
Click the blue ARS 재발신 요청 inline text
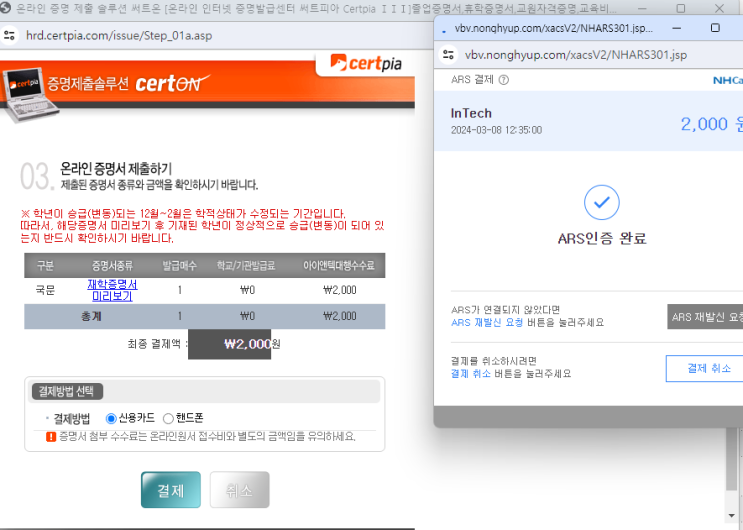487,322
